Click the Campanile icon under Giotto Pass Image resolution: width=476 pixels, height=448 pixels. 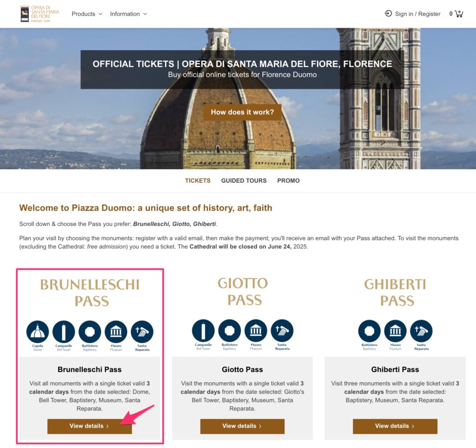pyautogui.click(x=204, y=330)
